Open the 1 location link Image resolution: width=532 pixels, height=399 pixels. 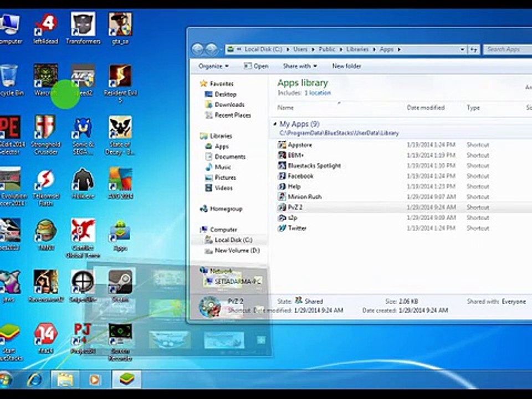317,93
